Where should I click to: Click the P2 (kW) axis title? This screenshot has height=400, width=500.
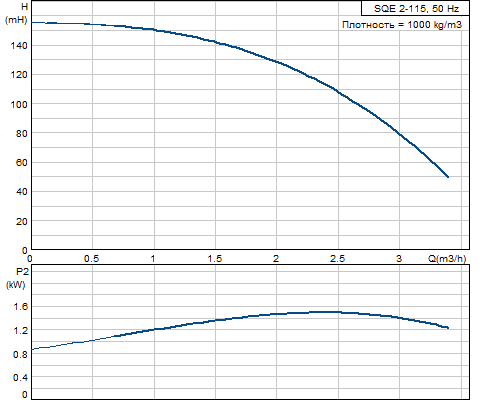pos(16,278)
